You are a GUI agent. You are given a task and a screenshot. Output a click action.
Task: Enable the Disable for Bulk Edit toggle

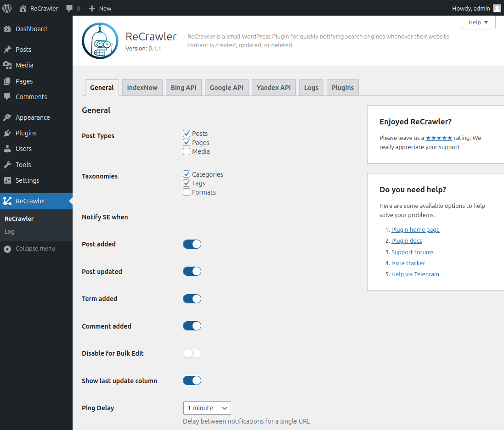click(192, 353)
